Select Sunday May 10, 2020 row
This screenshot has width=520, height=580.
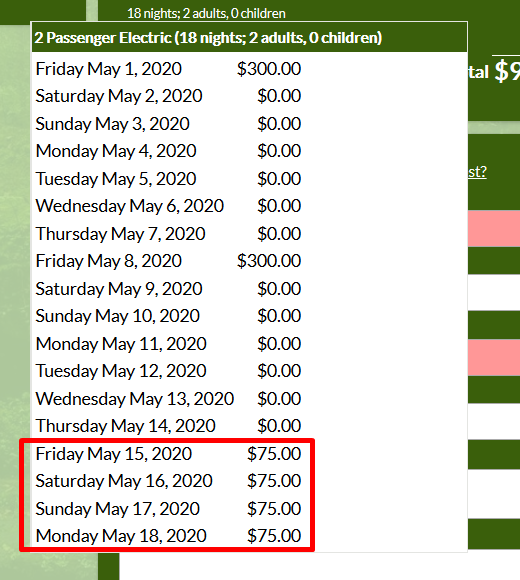(168, 316)
